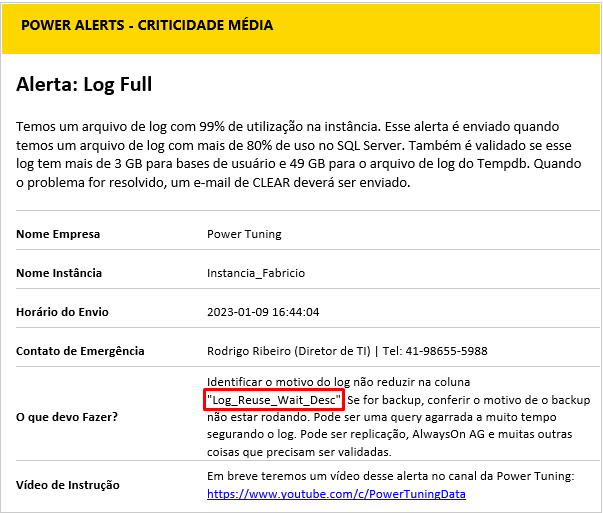603x513 pixels.
Task: Click the 'POWER ALERTS - CRITICIDADE MÉDIA' header text
Action: (x=147, y=25)
